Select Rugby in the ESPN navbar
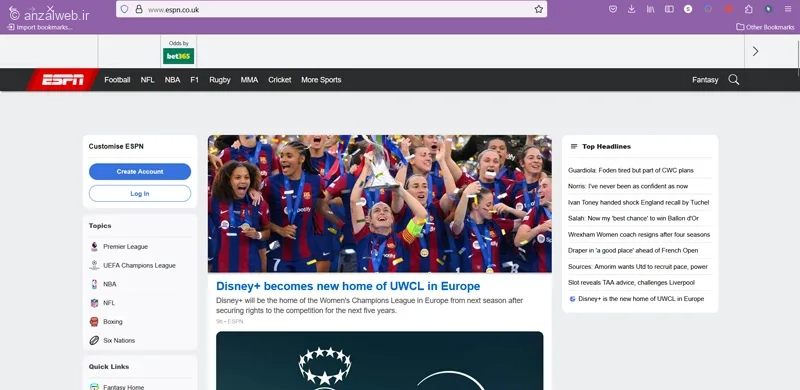Viewport: 800px width, 390px height. (x=220, y=80)
